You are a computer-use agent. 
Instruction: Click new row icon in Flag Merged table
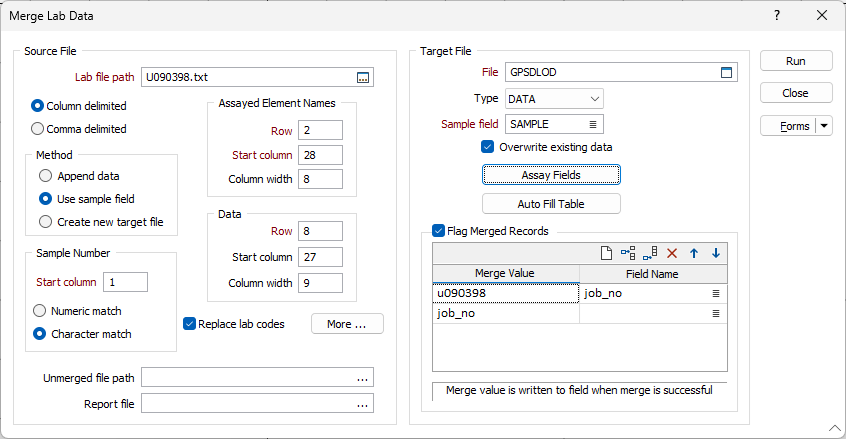606,253
